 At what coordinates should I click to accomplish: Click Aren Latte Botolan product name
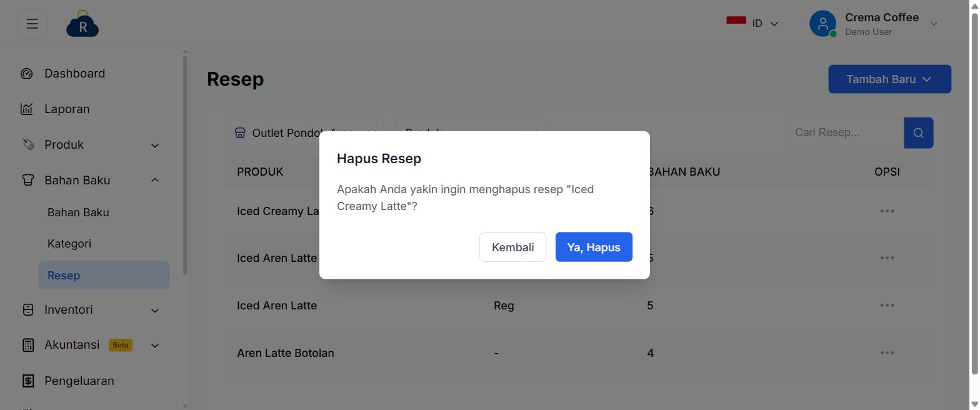coord(286,353)
